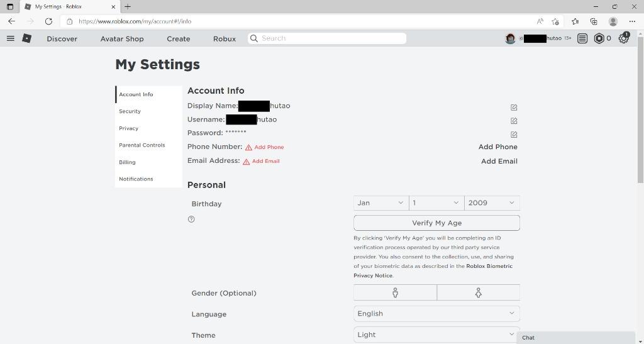
Task: Open the Security settings tab
Action: 148,111
